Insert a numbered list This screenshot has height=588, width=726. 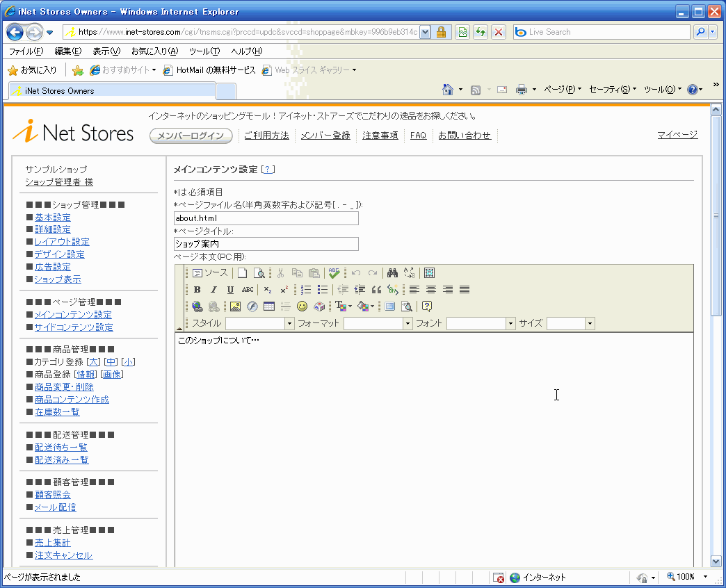306,290
